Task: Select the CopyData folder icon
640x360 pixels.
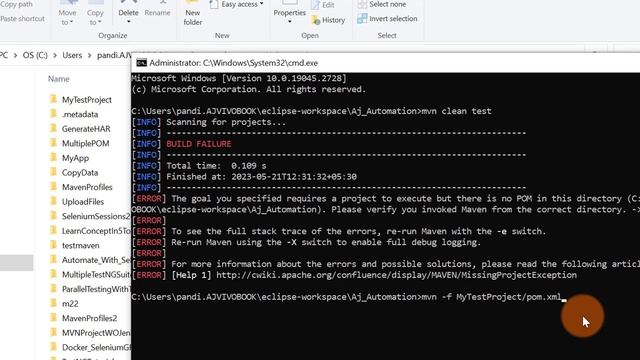Action: (53, 172)
